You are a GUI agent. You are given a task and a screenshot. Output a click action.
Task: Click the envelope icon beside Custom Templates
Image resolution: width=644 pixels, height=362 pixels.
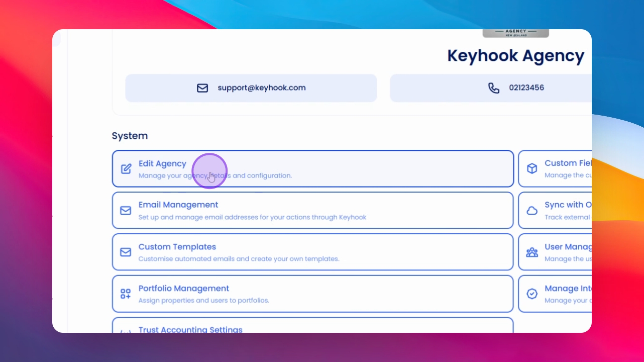coord(126,252)
